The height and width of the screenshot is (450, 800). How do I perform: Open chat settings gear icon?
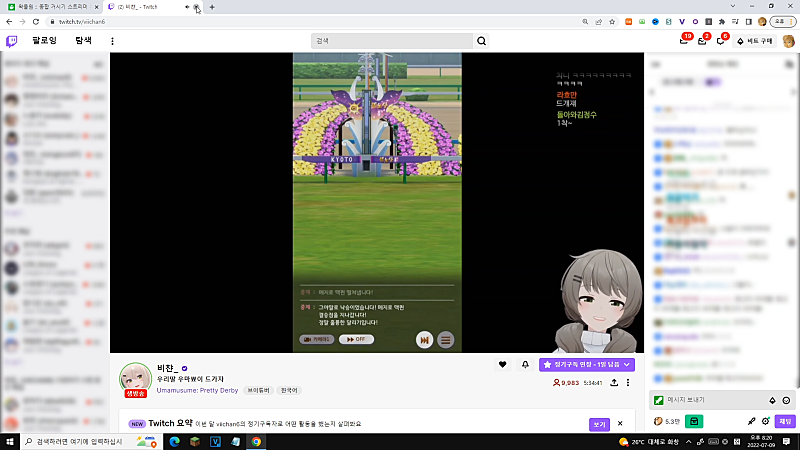point(766,421)
